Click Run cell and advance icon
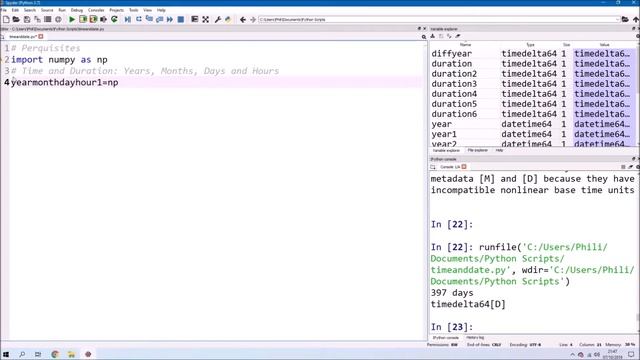Viewport: 640px width, 360px height. tap(93, 19)
